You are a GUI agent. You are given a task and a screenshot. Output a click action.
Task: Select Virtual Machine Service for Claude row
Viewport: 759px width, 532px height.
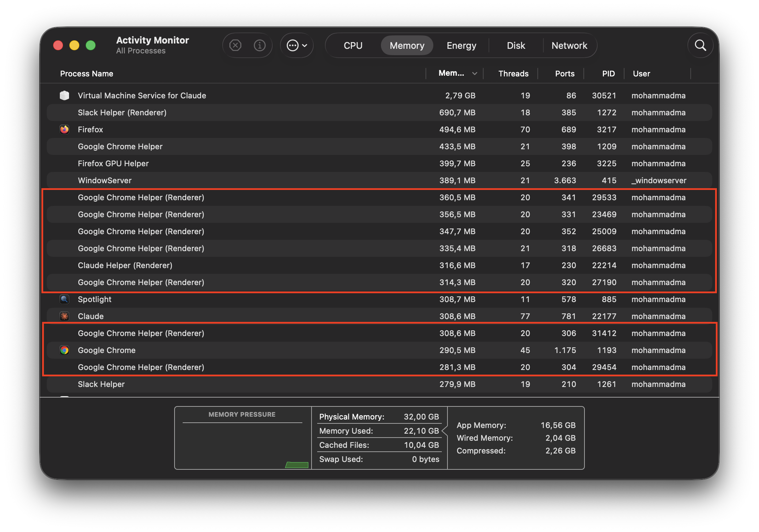379,96
